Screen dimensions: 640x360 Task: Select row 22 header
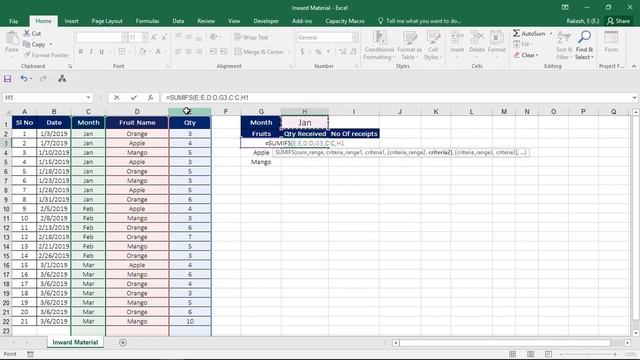pyautogui.click(x=6, y=322)
